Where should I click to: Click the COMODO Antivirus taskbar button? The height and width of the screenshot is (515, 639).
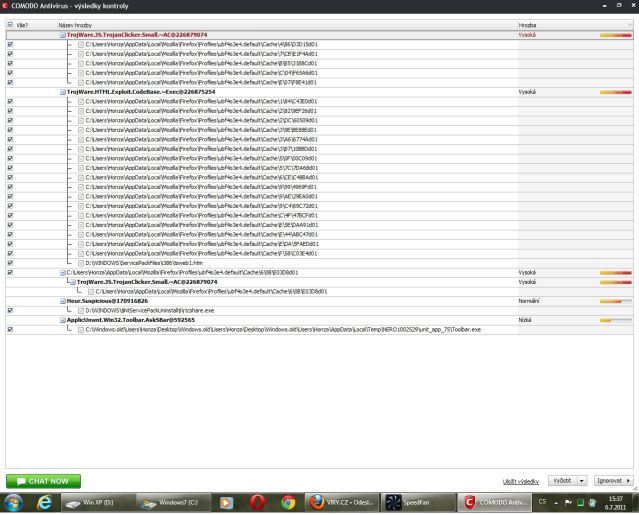click(494, 503)
